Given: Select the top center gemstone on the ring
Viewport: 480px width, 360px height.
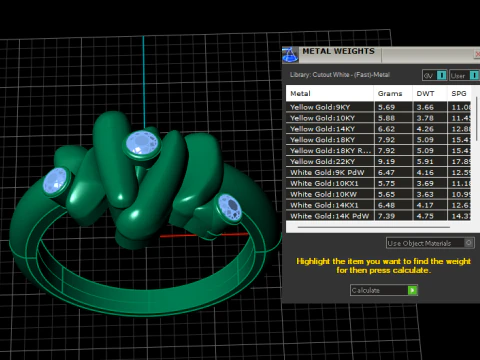Looking at the screenshot, I should [x=142, y=143].
